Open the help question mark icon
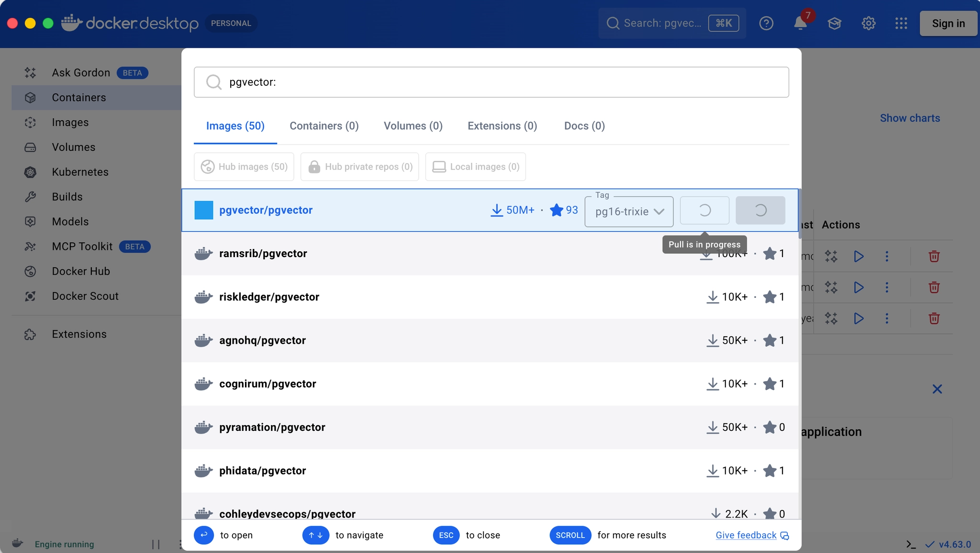The image size is (980, 553). pos(766,23)
